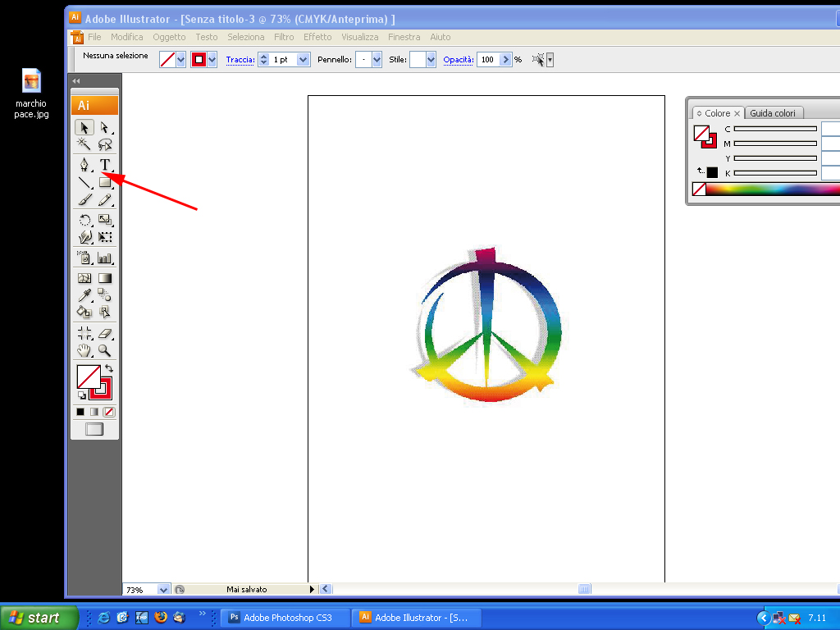Select the Gradient tool
Viewport: 840px width, 630px height.
tap(104, 278)
